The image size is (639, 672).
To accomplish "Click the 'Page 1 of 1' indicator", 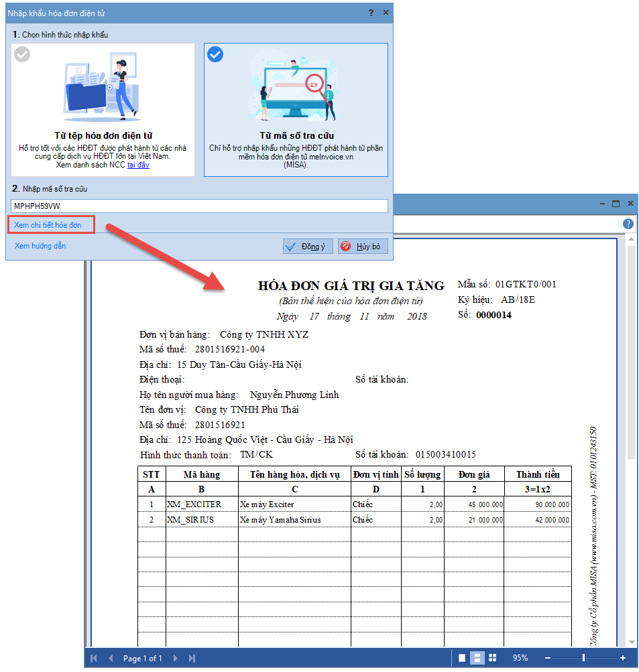I will [x=142, y=659].
